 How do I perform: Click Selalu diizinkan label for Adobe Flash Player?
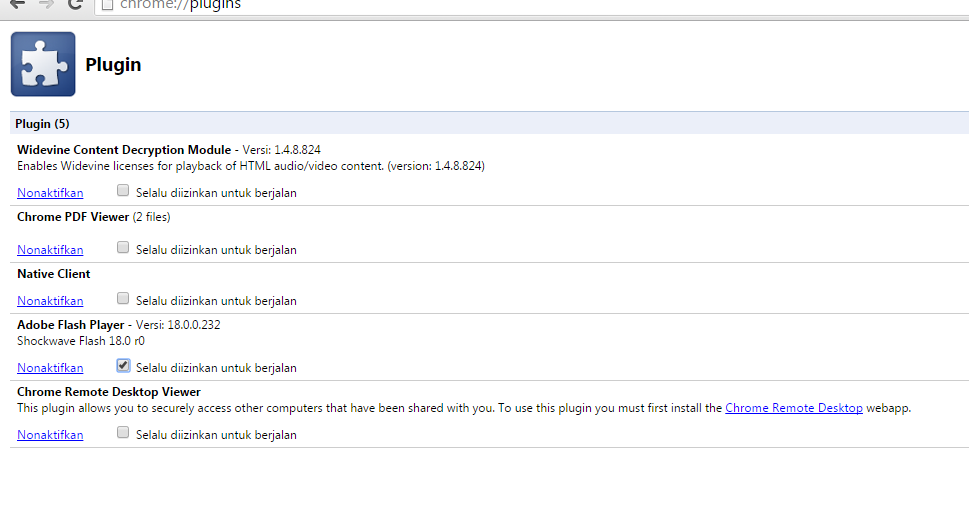pos(216,368)
